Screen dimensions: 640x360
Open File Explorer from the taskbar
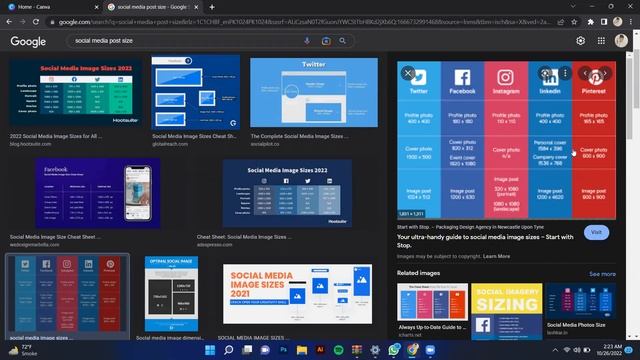(302, 350)
